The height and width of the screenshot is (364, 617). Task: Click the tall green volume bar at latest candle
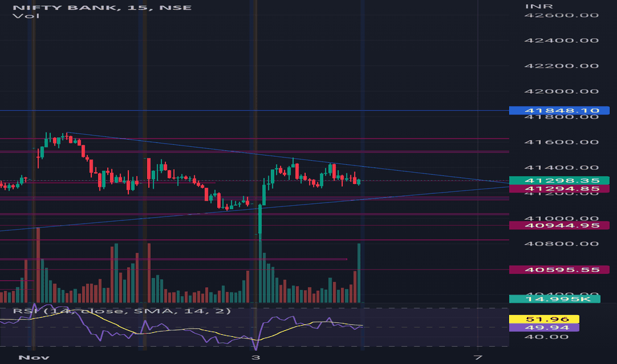(x=359, y=273)
